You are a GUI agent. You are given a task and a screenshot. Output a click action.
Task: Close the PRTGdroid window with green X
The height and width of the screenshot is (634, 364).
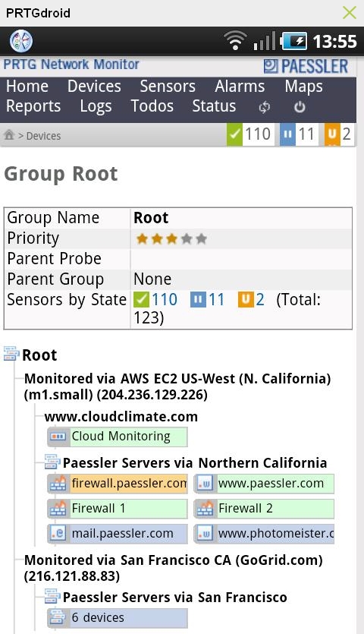point(349,13)
